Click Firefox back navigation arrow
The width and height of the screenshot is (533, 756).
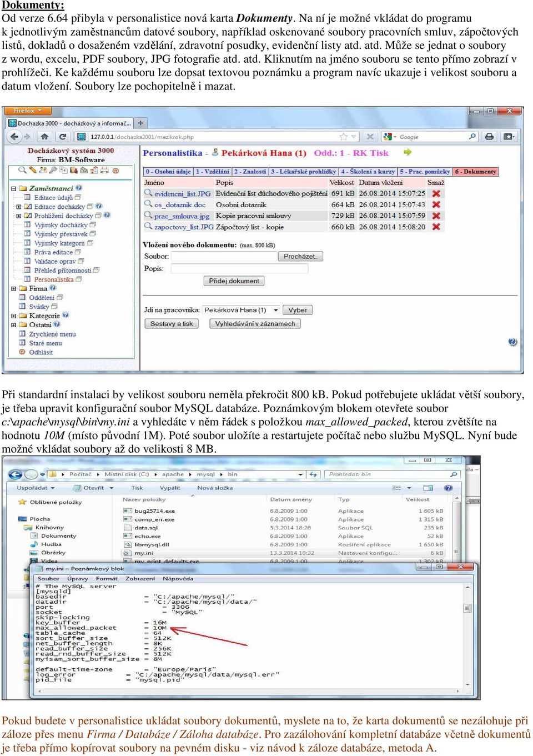point(14,136)
